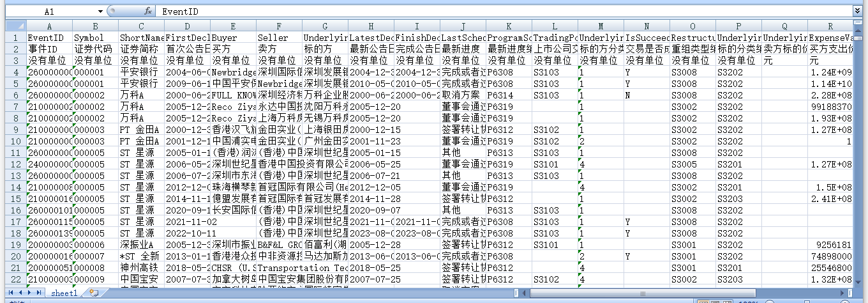Go to first sheet with navigation arrow
The image size is (868, 303).
11,293
